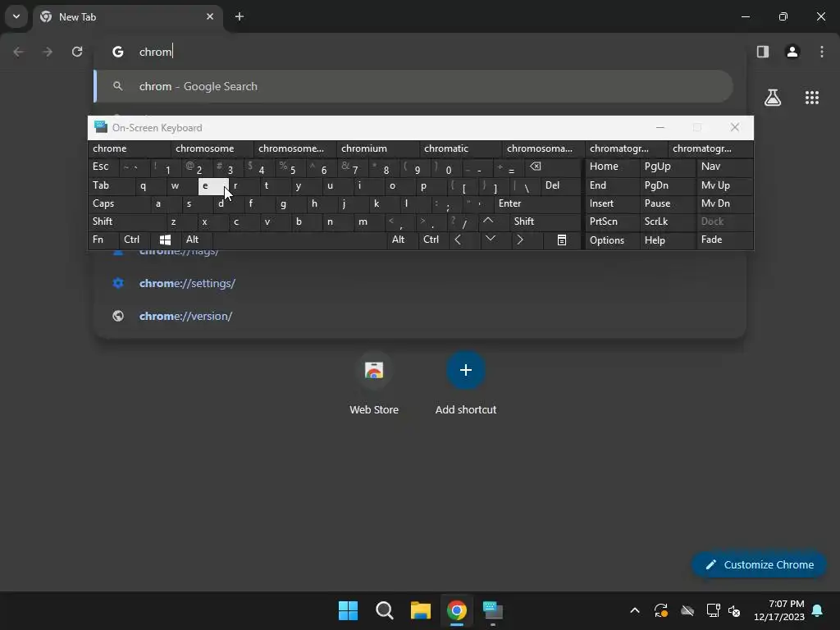The width and height of the screenshot is (840, 630).
Task: Click the tab search dropdown arrow
Action: [x=16, y=16]
